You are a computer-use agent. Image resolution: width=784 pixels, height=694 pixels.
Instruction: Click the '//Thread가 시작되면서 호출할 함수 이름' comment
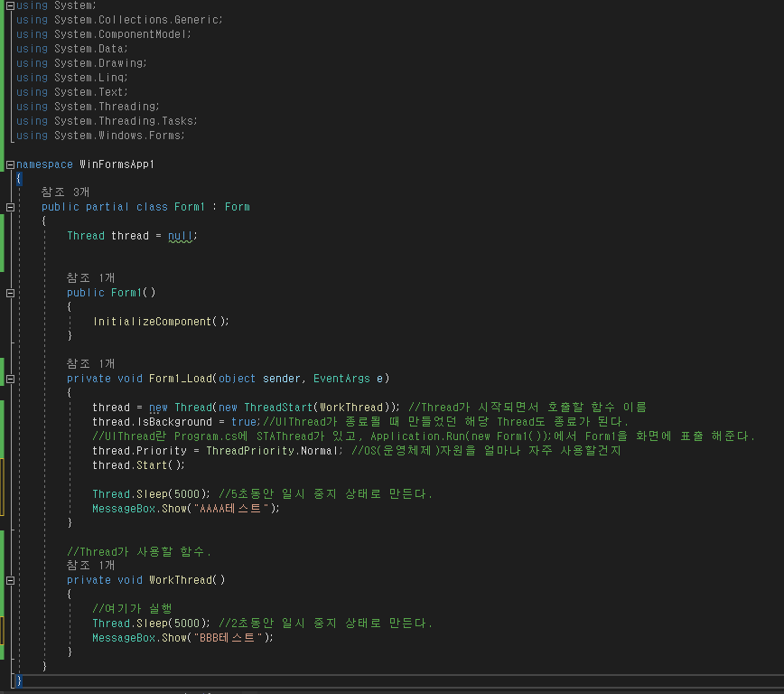[527, 408]
